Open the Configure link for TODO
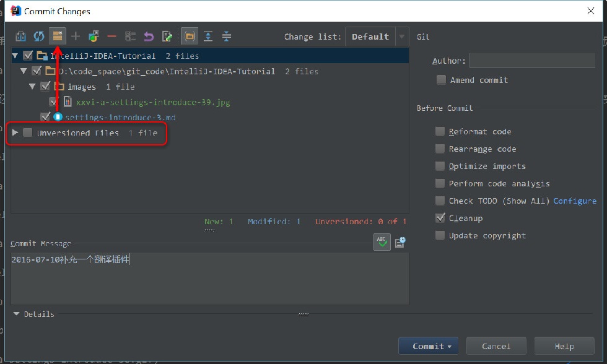607x364 pixels. point(575,201)
